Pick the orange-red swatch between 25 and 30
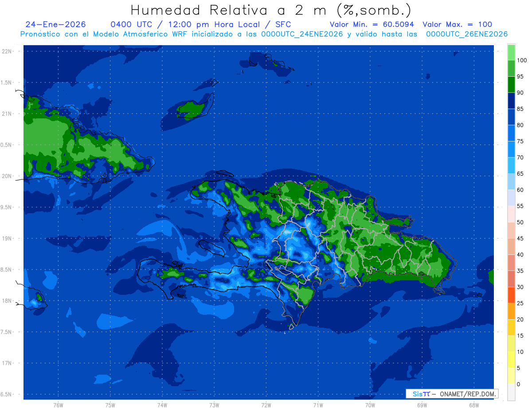 pyautogui.click(x=511, y=295)
